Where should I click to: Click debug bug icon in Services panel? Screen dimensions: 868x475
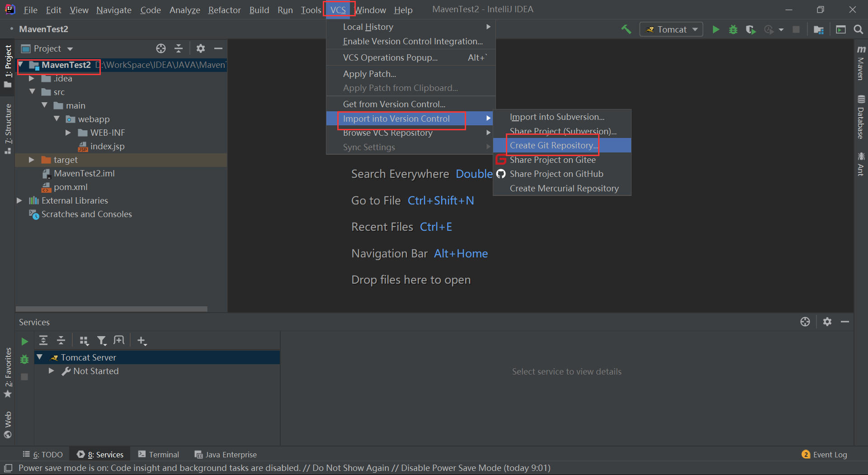[24, 359]
